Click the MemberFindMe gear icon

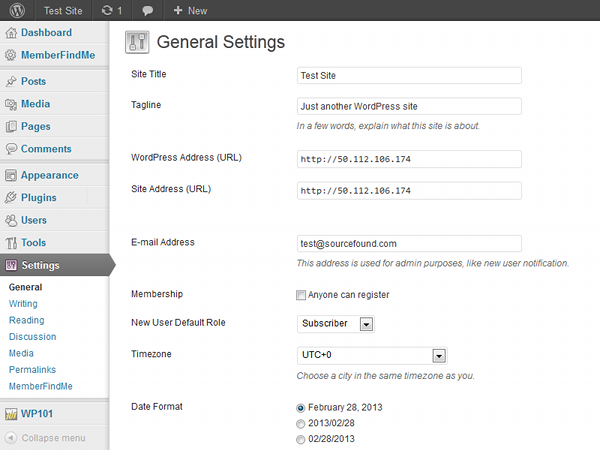click(x=11, y=55)
